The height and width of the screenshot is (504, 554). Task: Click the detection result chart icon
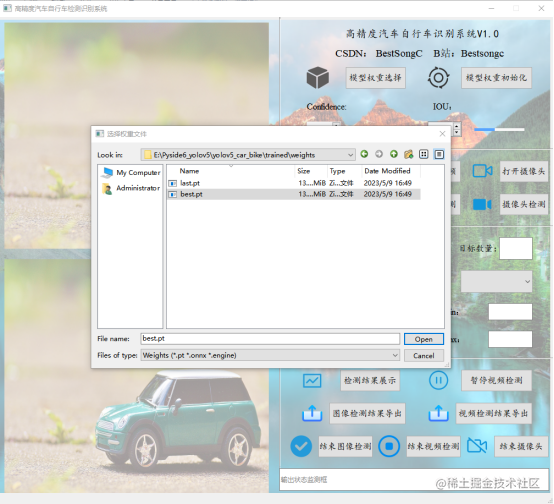[x=312, y=381]
